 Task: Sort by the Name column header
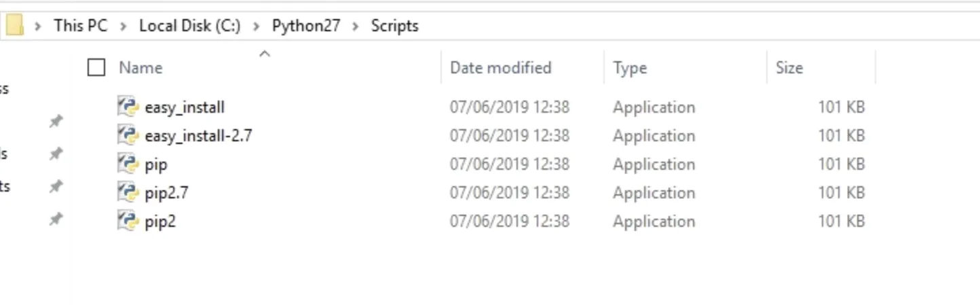coord(140,68)
